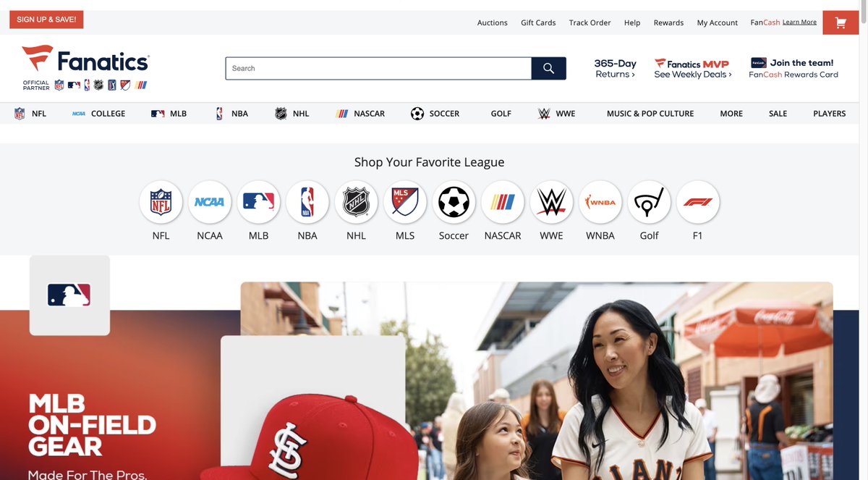Open SOCCER in the navigation bar
Image resolution: width=868 pixels, height=480 pixels.
tap(435, 114)
